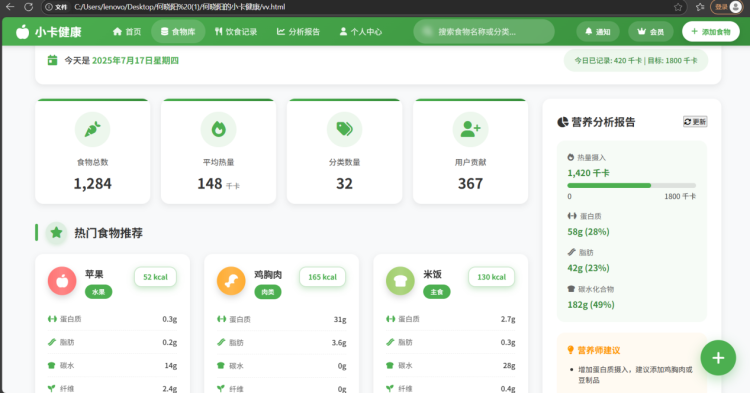Click fat icon in 苹果 card
The image size is (750, 393).
tap(52, 342)
